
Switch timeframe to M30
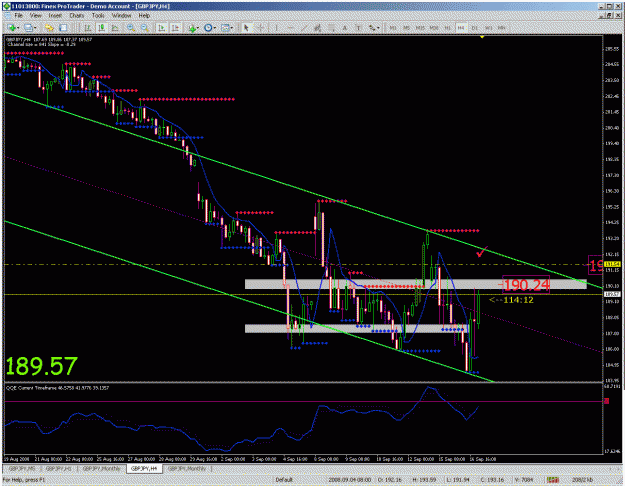(434, 28)
